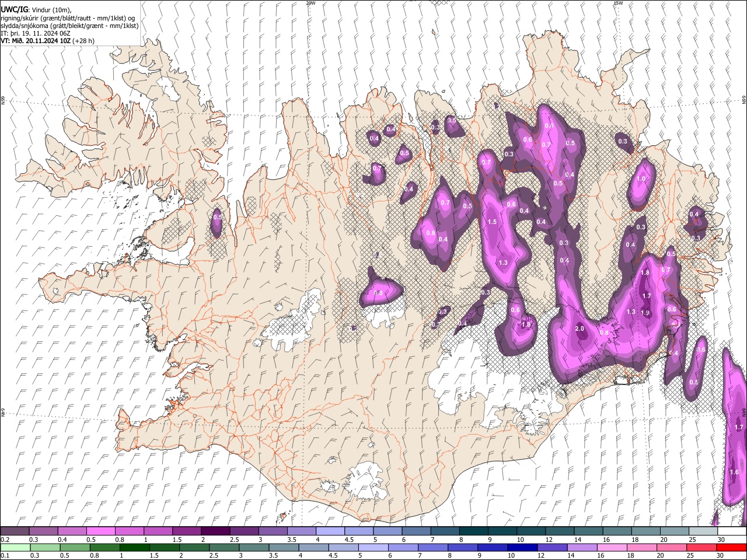Choose the 7–8 blue rain legend swatch
This screenshot has width=747, height=560.
432,547
